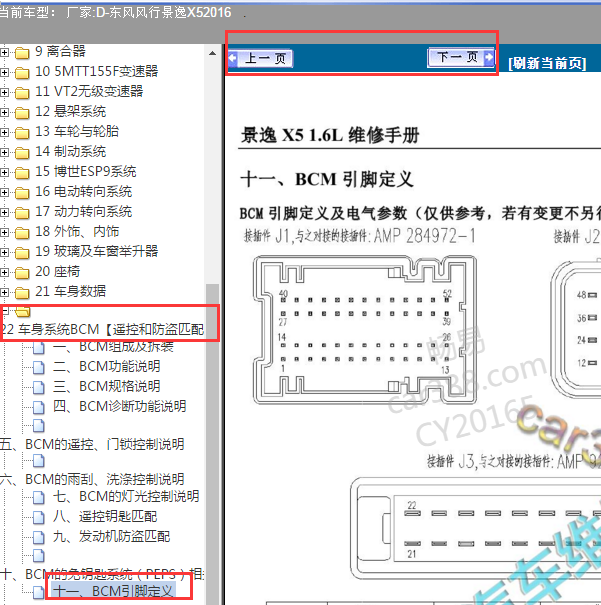Open 九、发动机防盗匹配 page

111,537
